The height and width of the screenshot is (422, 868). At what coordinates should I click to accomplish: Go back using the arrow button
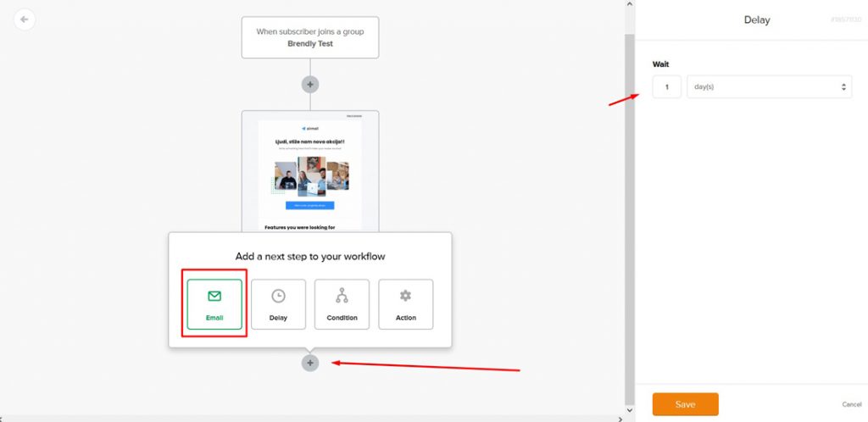click(25, 19)
